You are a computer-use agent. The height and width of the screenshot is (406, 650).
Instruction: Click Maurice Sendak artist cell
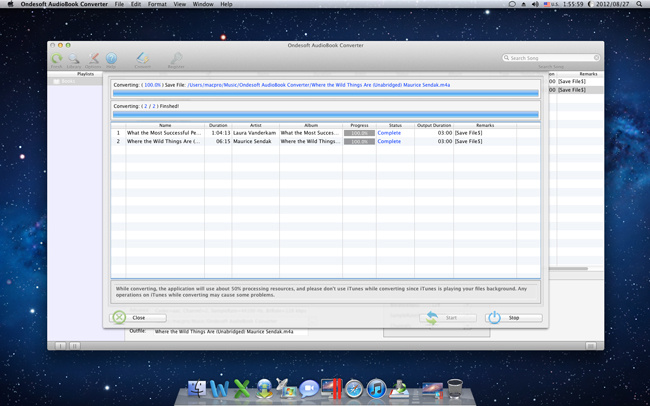click(252, 141)
